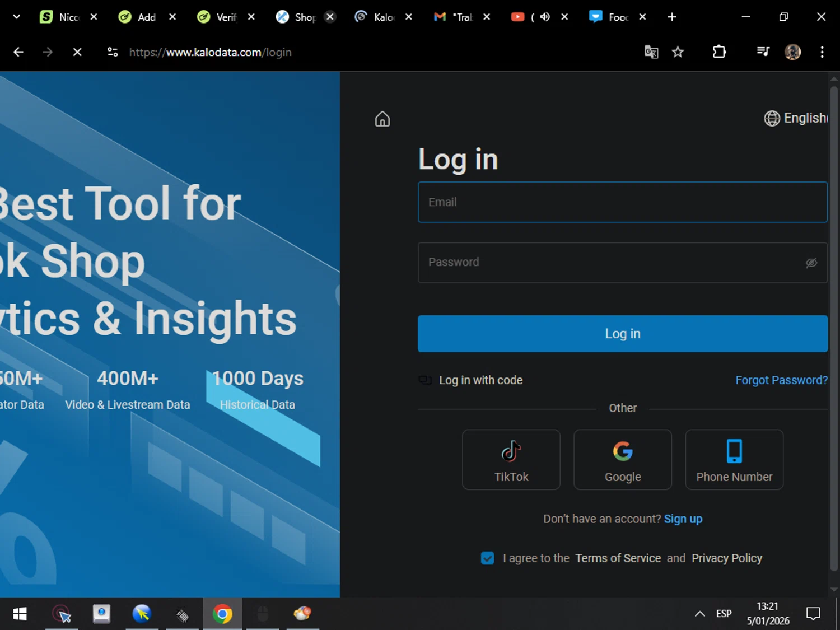Open the English language selector
This screenshot has width=840, height=630.
point(796,118)
